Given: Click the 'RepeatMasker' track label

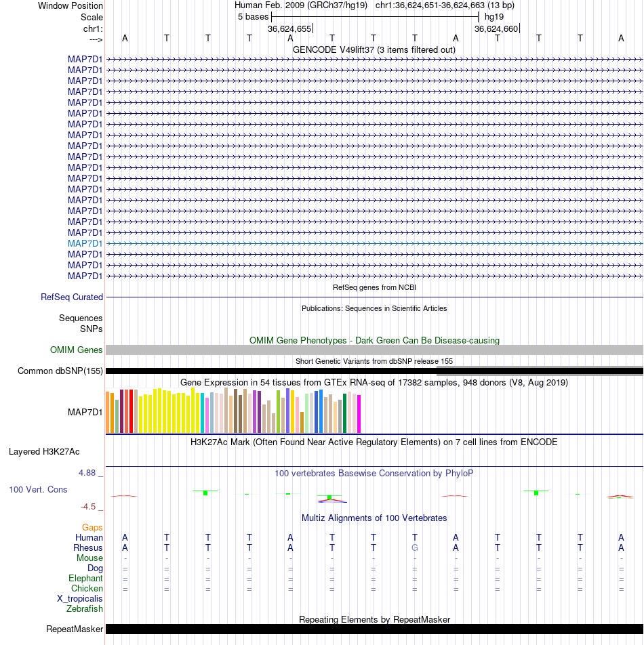Looking at the screenshot, I should 75,629.
